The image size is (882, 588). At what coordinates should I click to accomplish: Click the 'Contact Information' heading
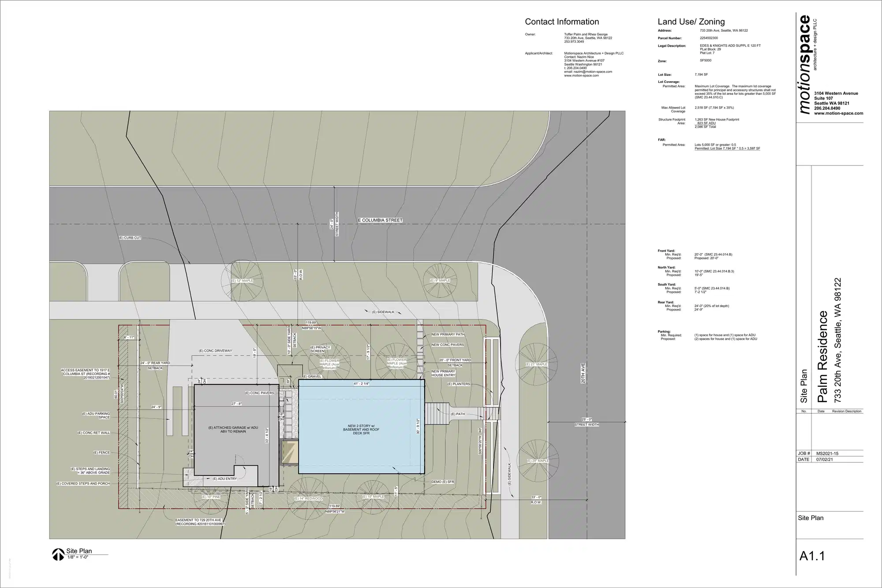[562, 22]
